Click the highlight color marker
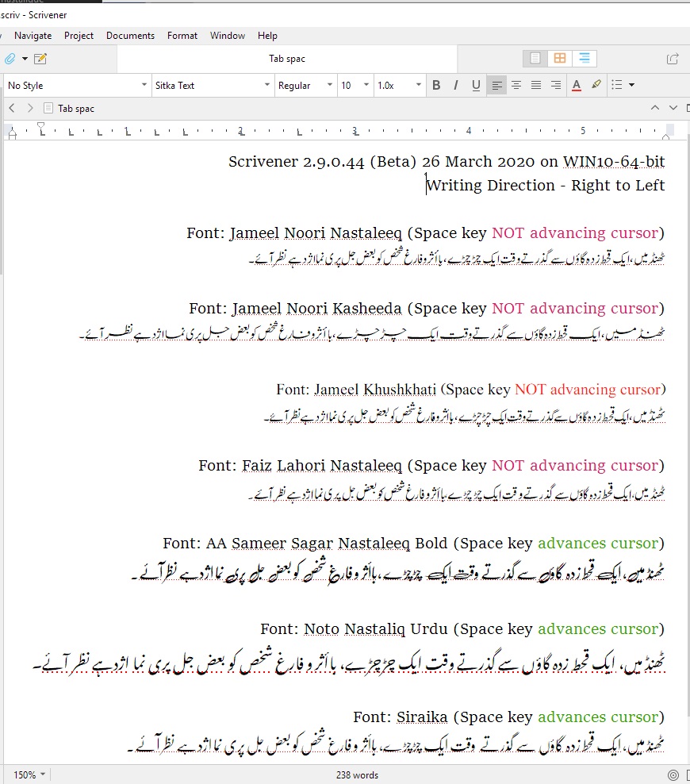 click(596, 85)
